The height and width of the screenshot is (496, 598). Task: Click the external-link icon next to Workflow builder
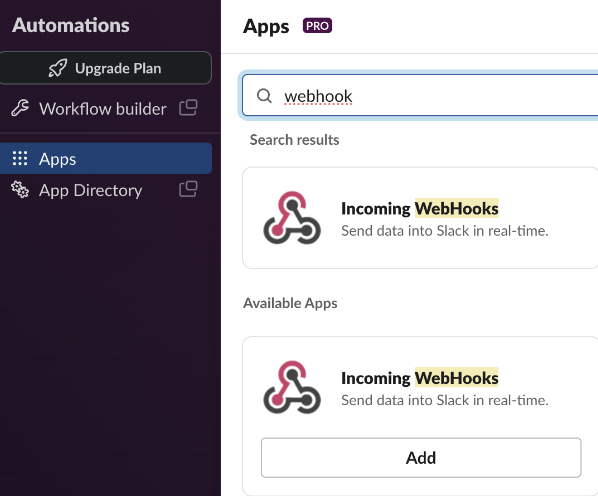(188, 108)
